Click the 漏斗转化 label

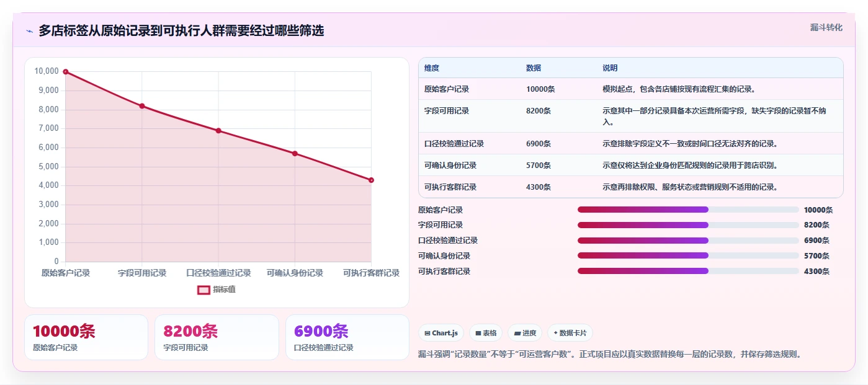(826, 27)
